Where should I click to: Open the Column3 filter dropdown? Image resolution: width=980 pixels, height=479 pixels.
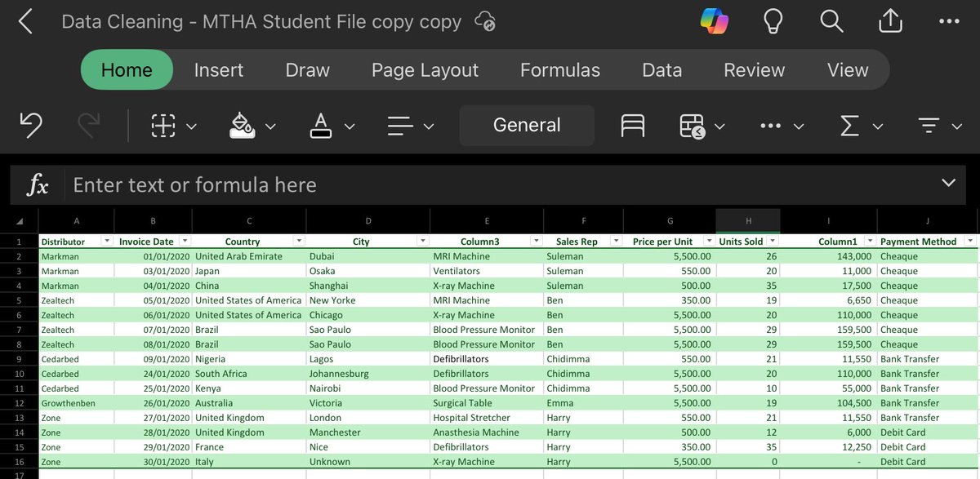537,242
